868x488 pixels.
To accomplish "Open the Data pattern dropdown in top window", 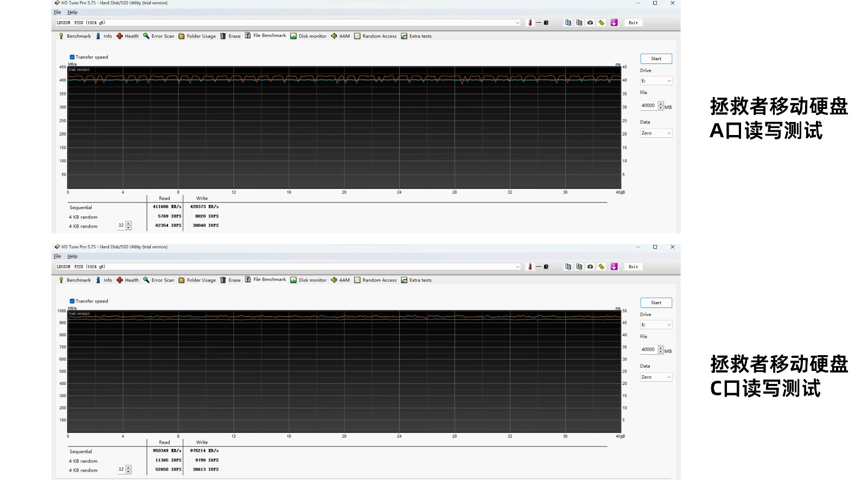I will [x=656, y=133].
